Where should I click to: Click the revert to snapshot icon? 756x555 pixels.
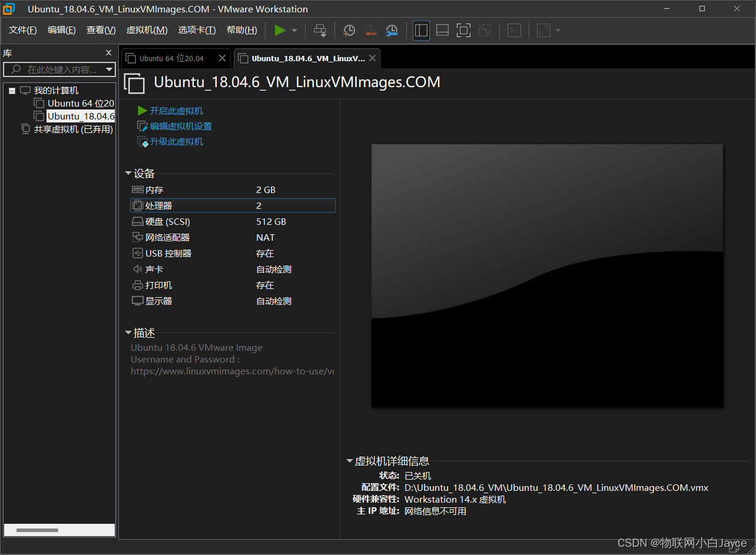click(370, 31)
